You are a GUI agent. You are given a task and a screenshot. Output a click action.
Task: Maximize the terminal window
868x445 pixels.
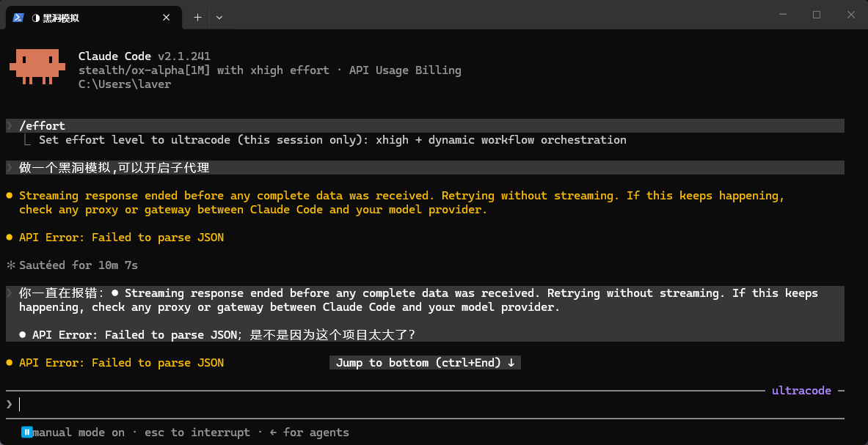click(817, 15)
